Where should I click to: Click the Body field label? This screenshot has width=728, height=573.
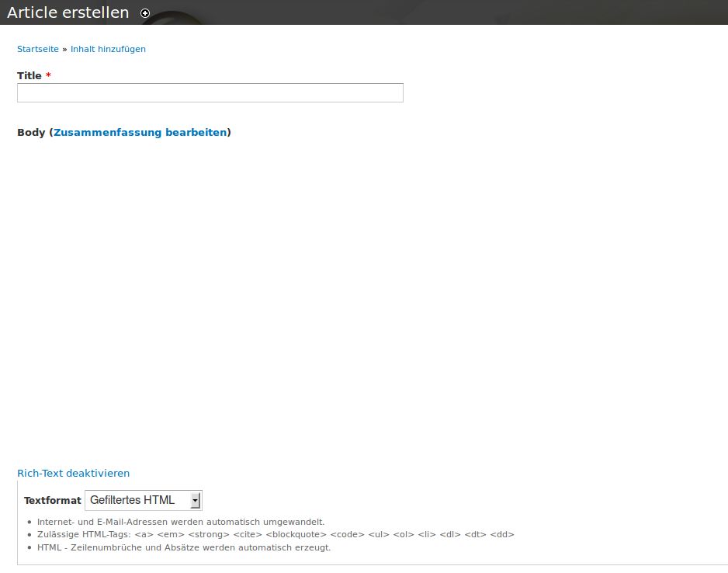tap(31, 132)
